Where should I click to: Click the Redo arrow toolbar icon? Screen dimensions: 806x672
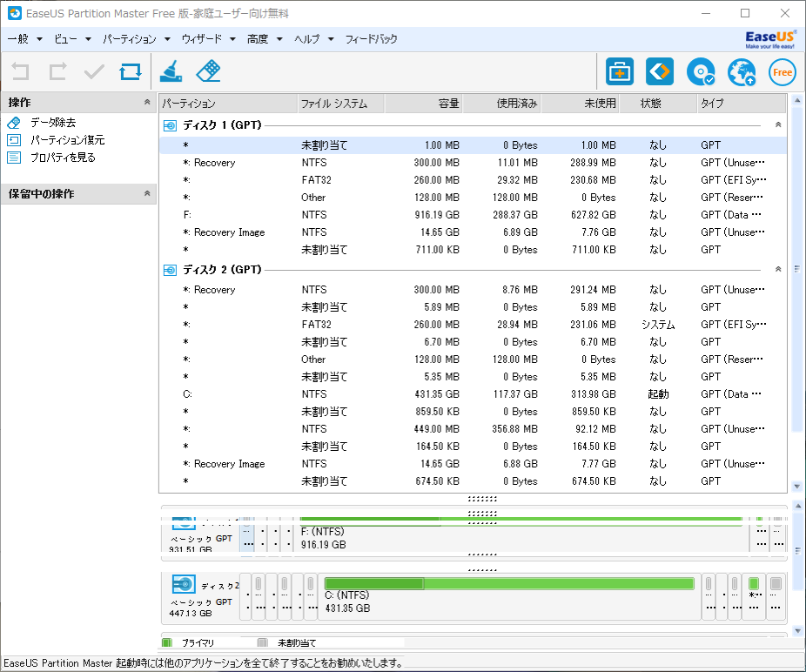tap(57, 71)
